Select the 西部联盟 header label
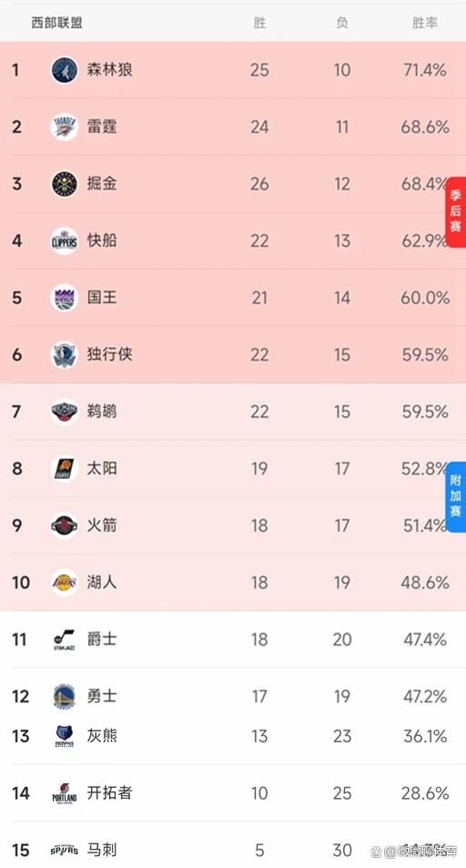This screenshot has height=868, width=466. [x=57, y=23]
